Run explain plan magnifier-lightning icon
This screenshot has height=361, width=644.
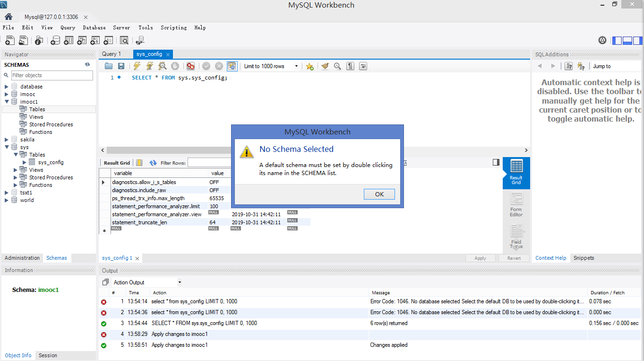[163, 66]
